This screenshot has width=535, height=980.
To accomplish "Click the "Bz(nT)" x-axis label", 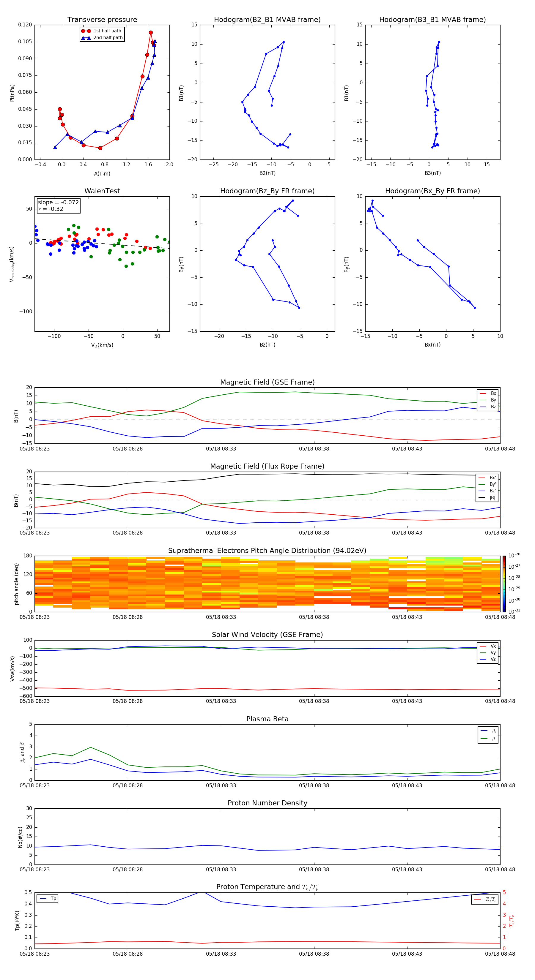I will coord(267,345).
